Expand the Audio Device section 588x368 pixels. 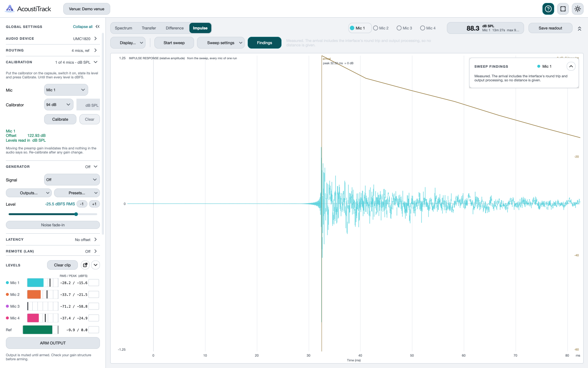tap(53, 39)
